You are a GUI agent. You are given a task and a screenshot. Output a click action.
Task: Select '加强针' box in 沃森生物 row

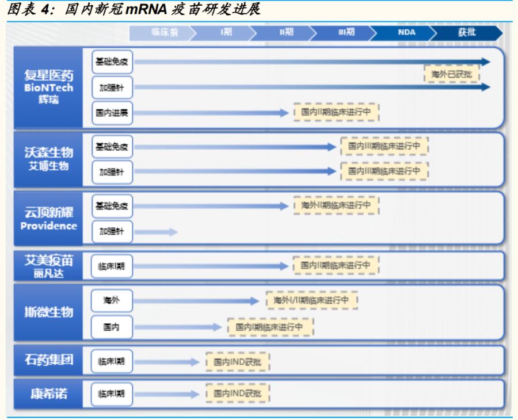tap(112, 172)
